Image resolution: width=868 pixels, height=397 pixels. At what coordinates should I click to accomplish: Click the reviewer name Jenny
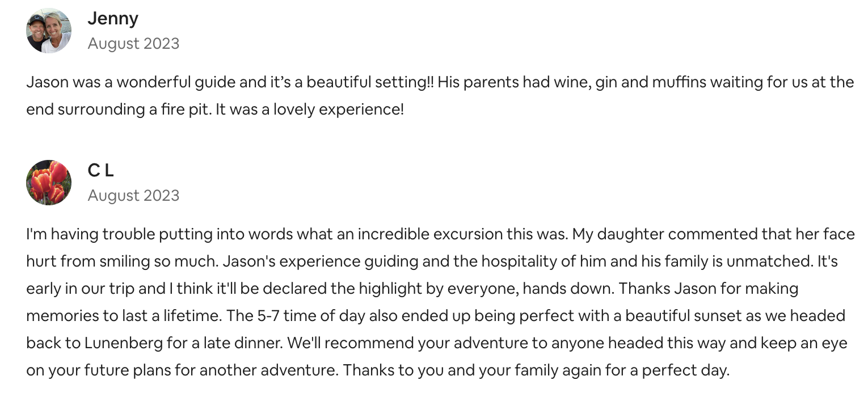click(x=113, y=19)
